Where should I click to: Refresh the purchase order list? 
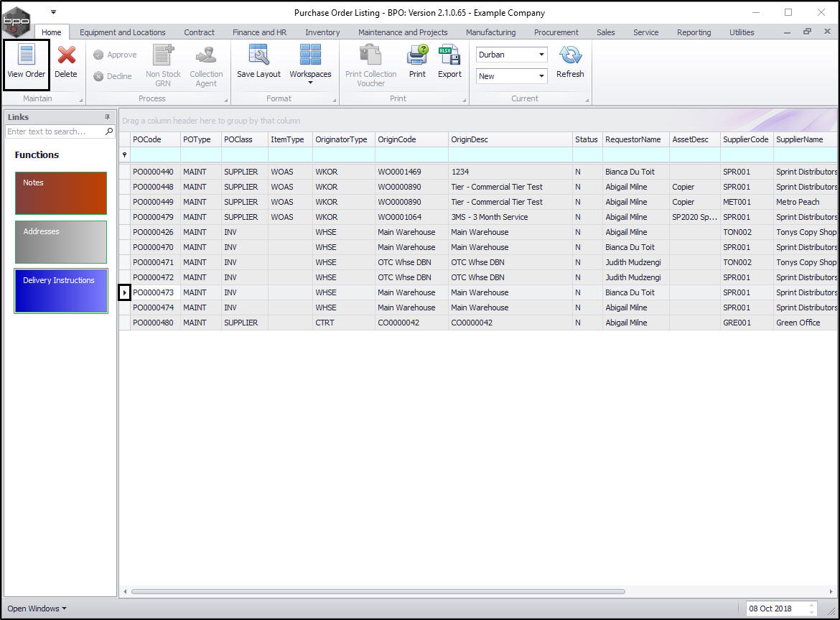tap(570, 63)
